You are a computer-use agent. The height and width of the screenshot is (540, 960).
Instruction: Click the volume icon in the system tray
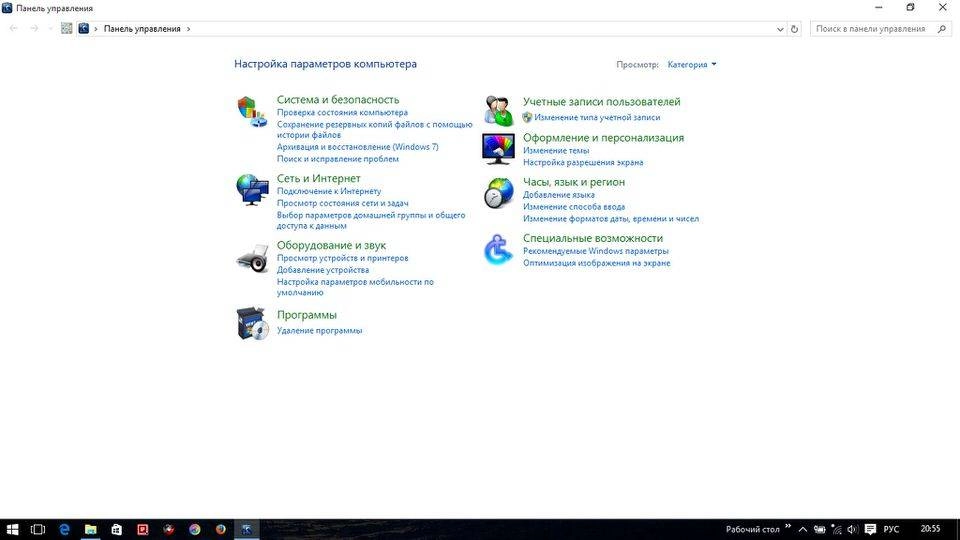(852, 530)
